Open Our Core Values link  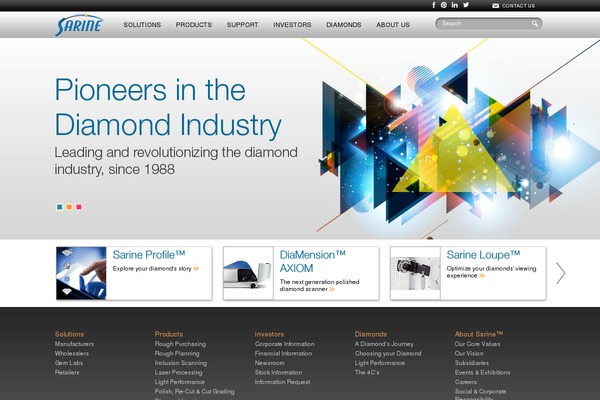[478, 344]
